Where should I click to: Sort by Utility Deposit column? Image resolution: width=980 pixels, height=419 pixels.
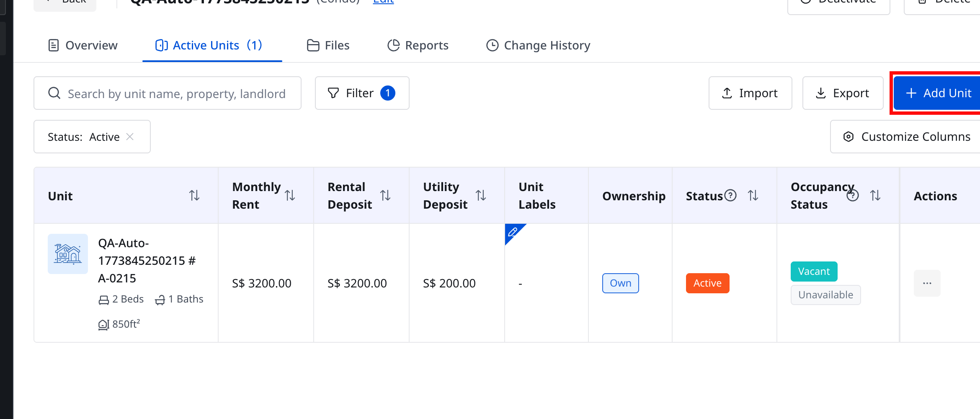point(481,196)
